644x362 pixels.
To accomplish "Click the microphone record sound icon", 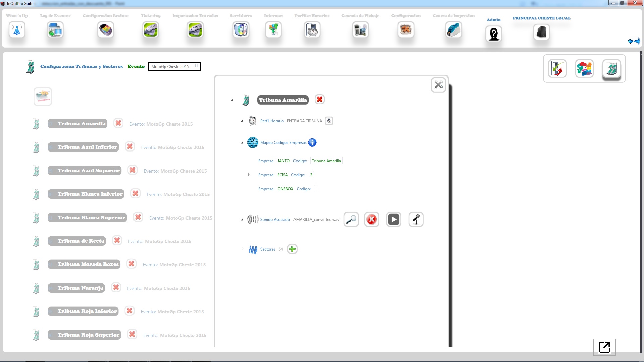I will [x=416, y=220].
